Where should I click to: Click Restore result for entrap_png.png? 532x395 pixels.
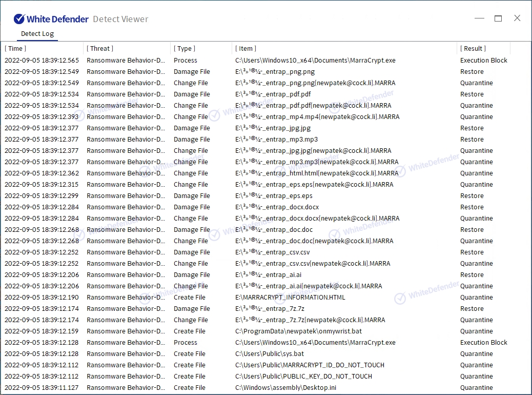[x=472, y=72]
